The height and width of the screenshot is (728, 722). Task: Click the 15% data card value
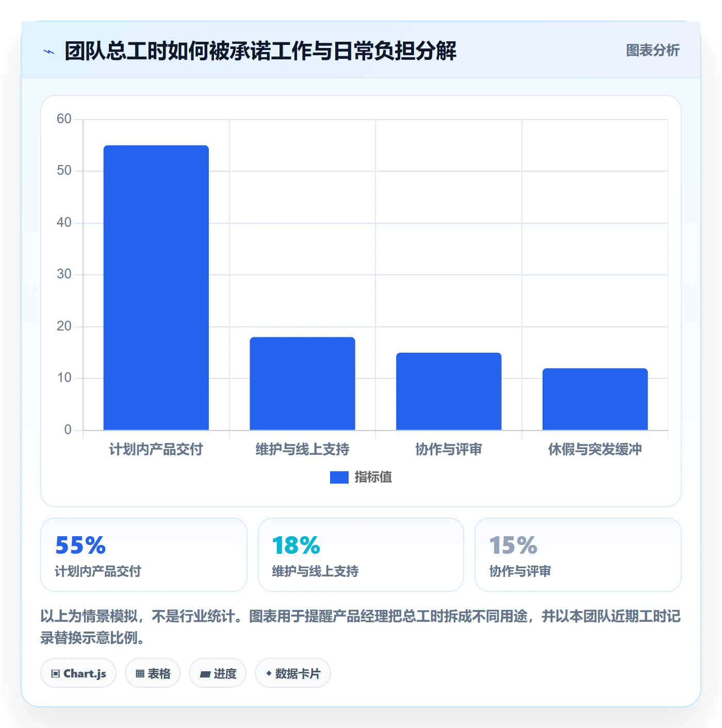513,545
